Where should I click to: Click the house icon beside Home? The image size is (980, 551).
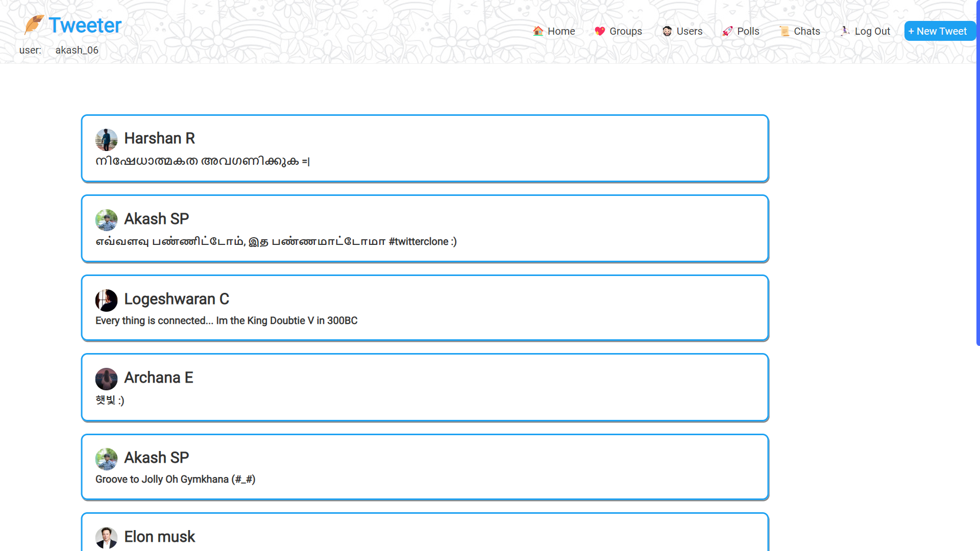click(538, 31)
